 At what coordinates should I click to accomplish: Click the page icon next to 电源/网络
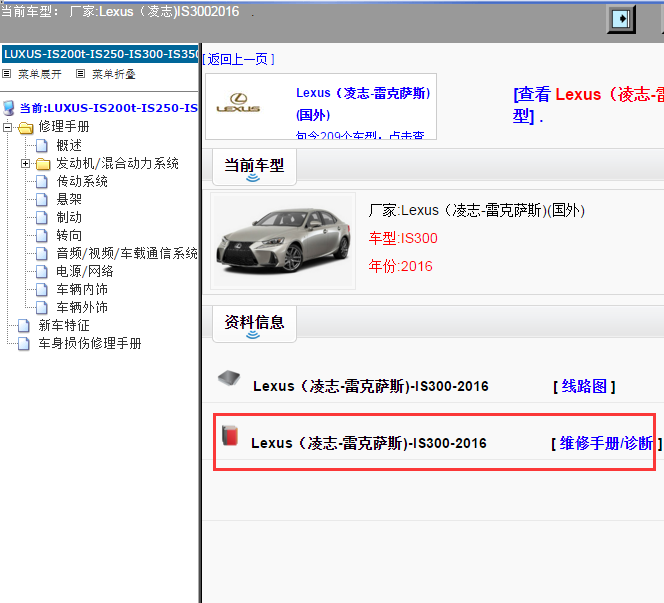pyautogui.click(x=42, y=271)
